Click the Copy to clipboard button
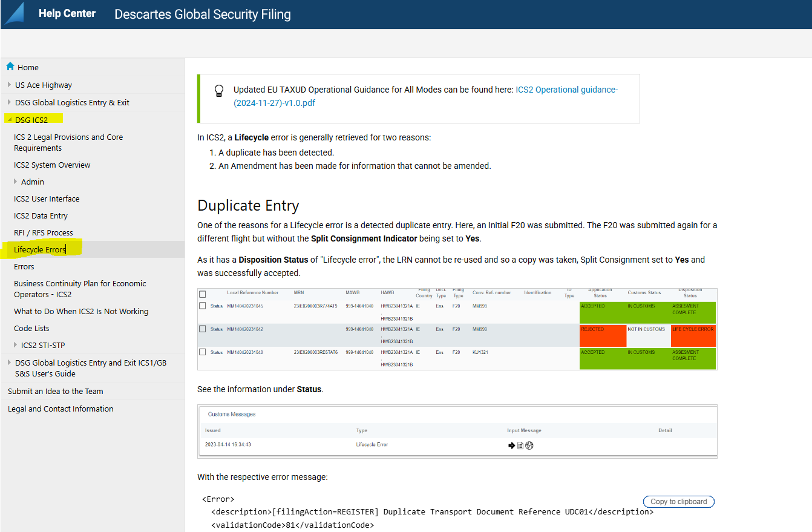 [x=679, y=502]
